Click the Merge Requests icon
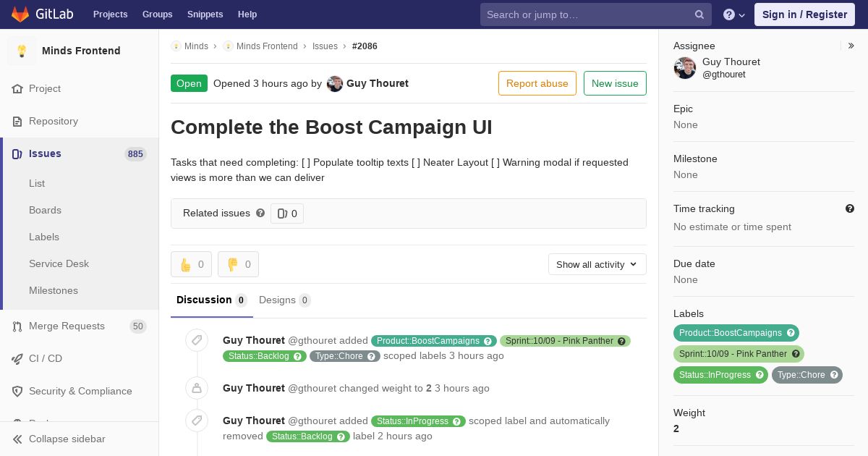Viewport: 868px width, 456px height. point(17,326)
